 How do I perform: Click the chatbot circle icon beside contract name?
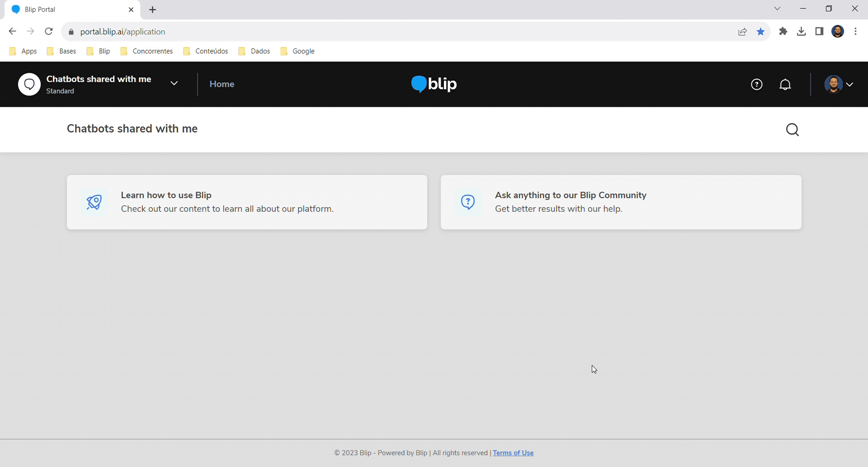(x=29, y=84)
